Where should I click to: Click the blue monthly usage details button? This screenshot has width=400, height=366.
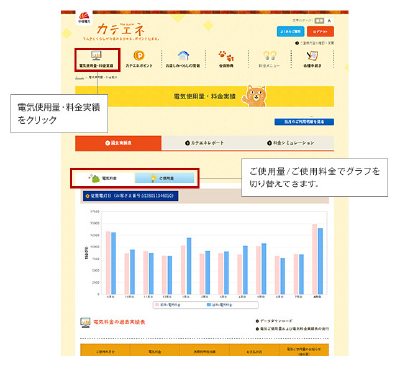click(x=304, y=122)
